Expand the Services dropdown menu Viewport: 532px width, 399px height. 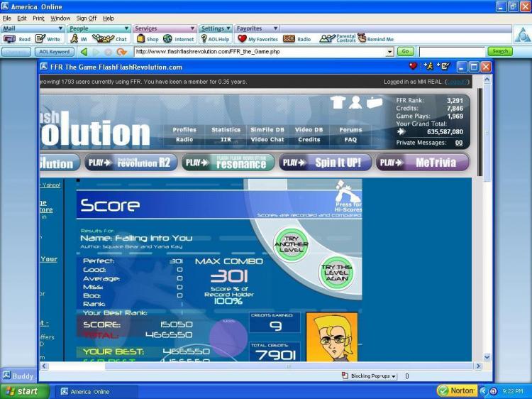tap(163, 28)
